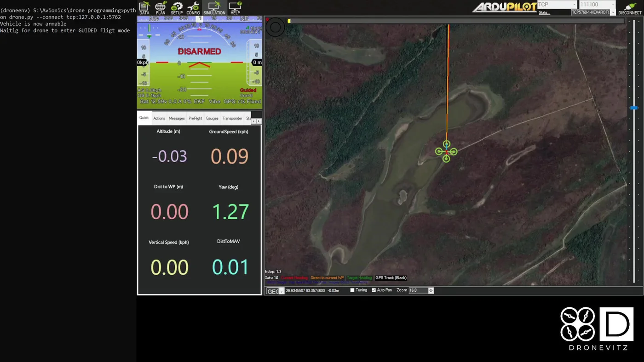Image resolution: width=644 pixels, height=362 pixels.
Task: Switch to the Messages tab
Action: click(x=177, y=119)
